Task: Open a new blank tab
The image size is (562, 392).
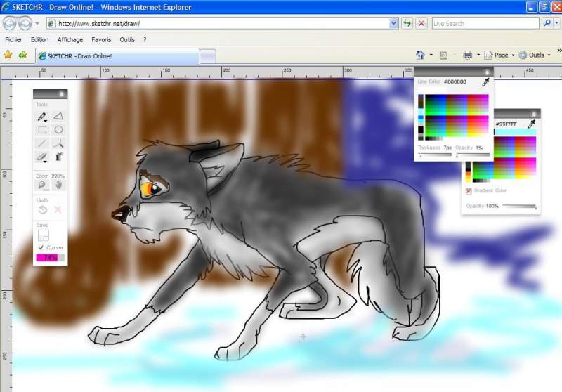Action: [x=207, y=56]
